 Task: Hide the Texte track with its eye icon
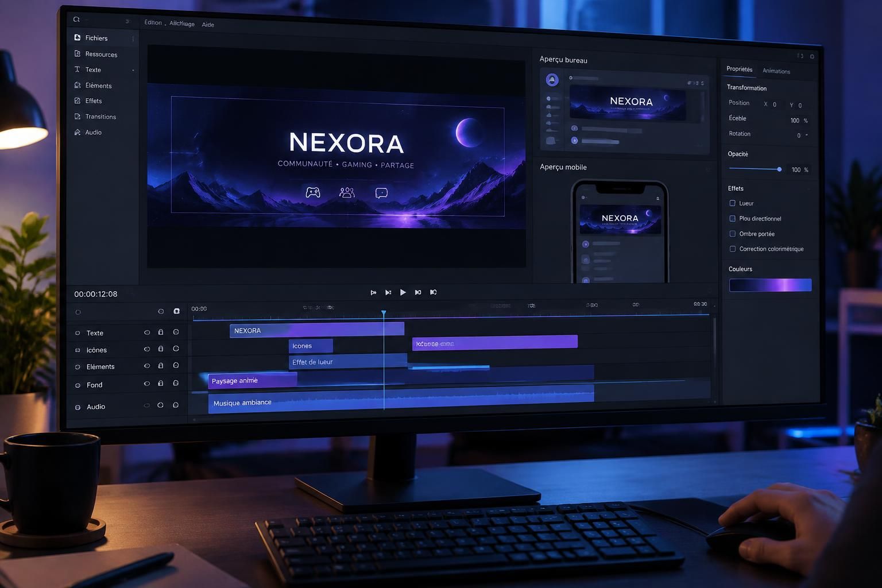[x=147, y=332]
